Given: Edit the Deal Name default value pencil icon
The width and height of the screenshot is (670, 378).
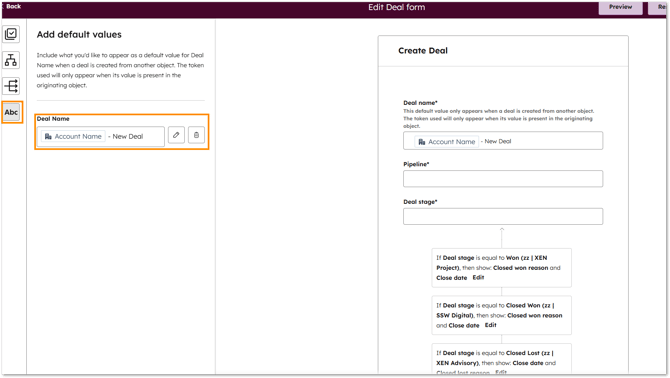Looking at the screenshot, I should (x=176, y=135).
